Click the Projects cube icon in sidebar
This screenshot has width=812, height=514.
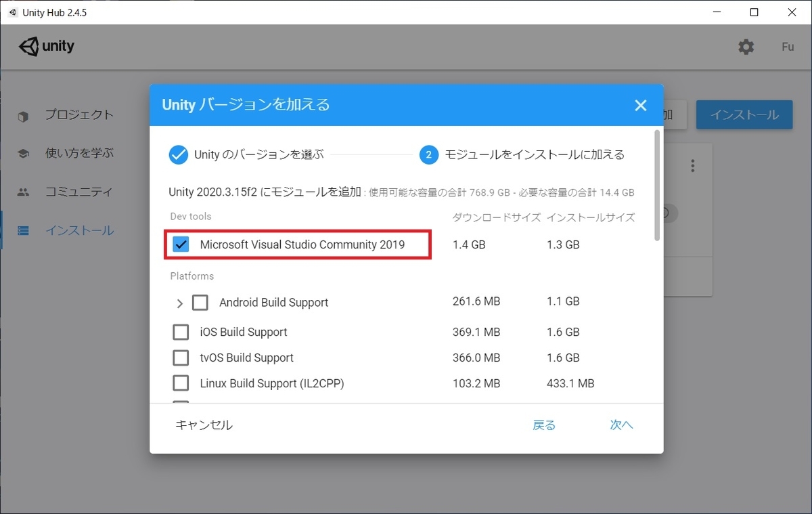click(24, 116)
